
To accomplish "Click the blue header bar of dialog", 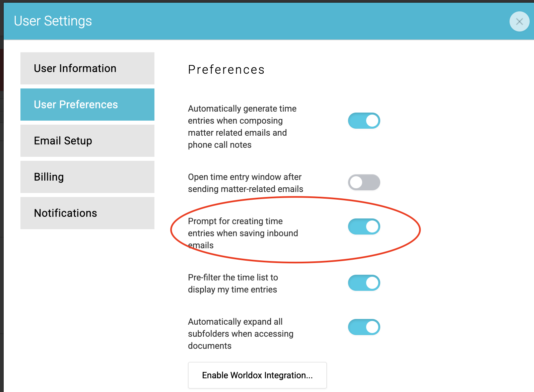I will click(269, 21).
